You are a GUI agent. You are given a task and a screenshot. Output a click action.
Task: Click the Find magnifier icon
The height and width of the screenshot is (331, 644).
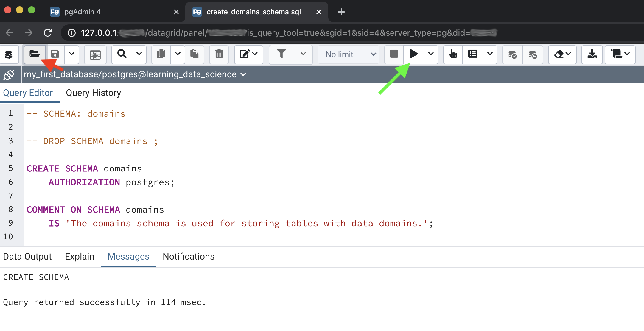pos(122,54)
